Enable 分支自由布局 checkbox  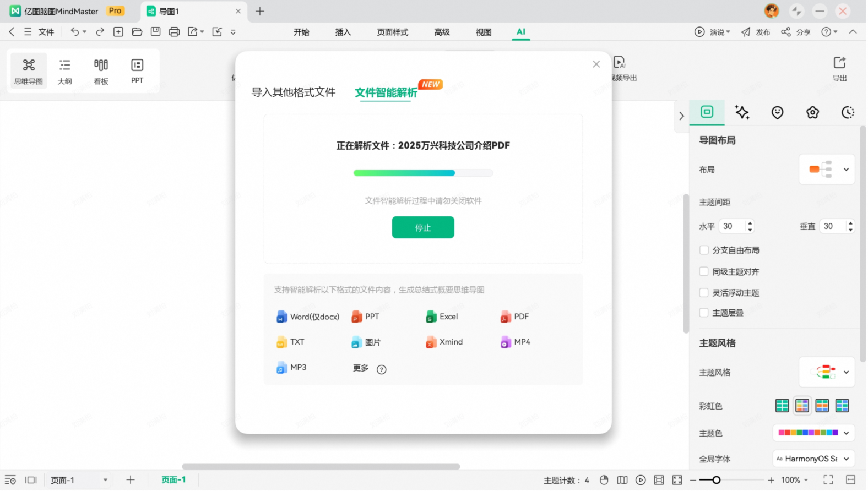[704, 250]
